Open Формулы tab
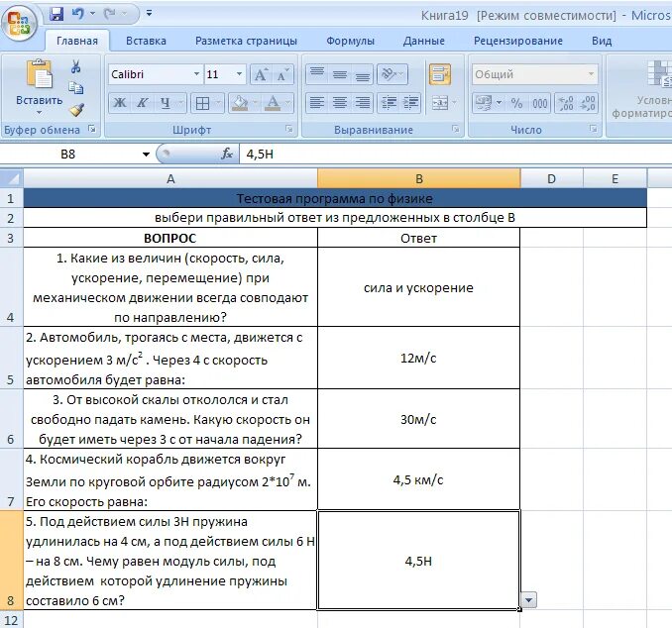The width and height of the screenshot is (672, 628). [x=350, y=41]
